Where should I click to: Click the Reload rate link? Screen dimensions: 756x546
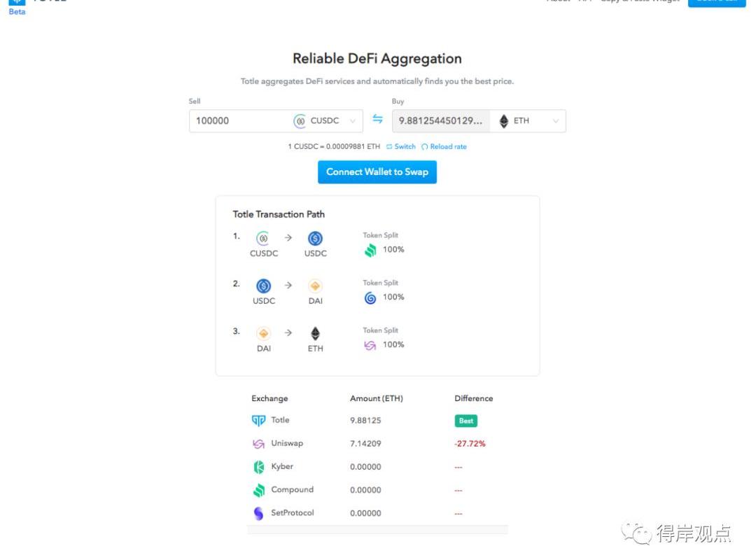(444, 147)
